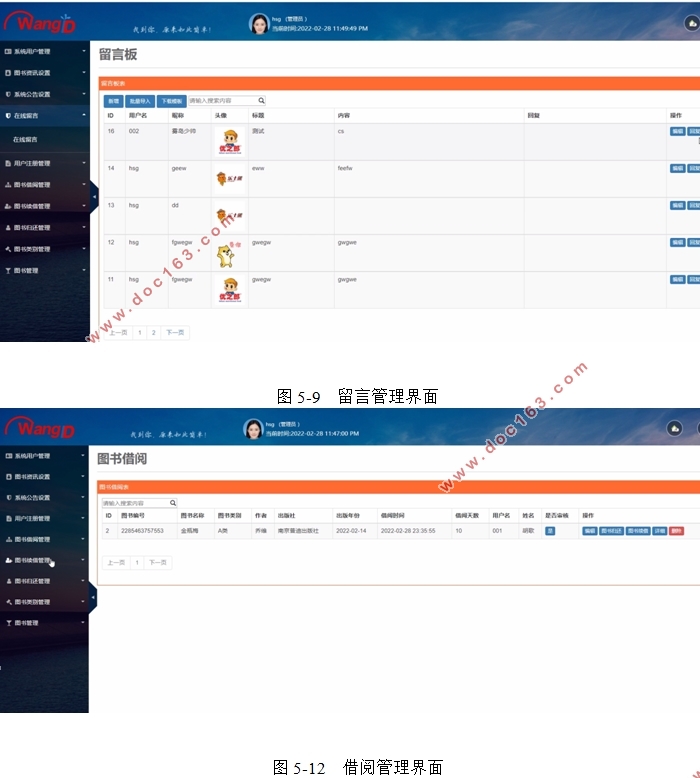Toggle the 是 audit status badge for 金瓶梅

point(550,531)
